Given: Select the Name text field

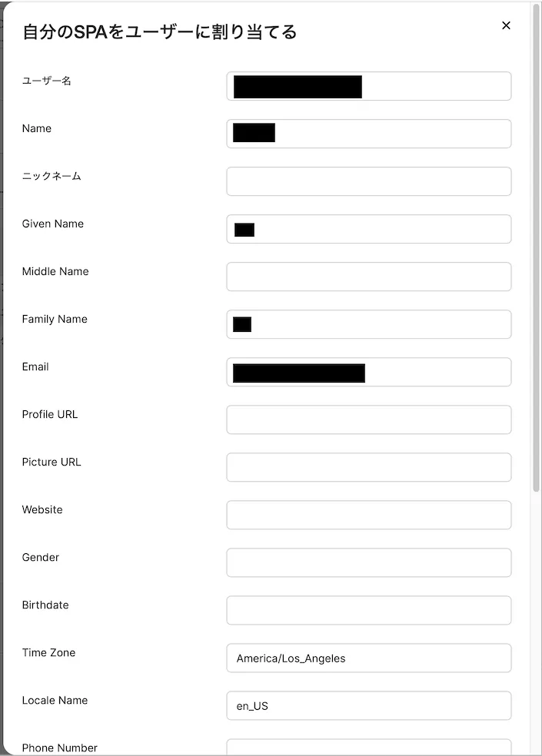Looking at the screenshot, I should coord(369,134).
